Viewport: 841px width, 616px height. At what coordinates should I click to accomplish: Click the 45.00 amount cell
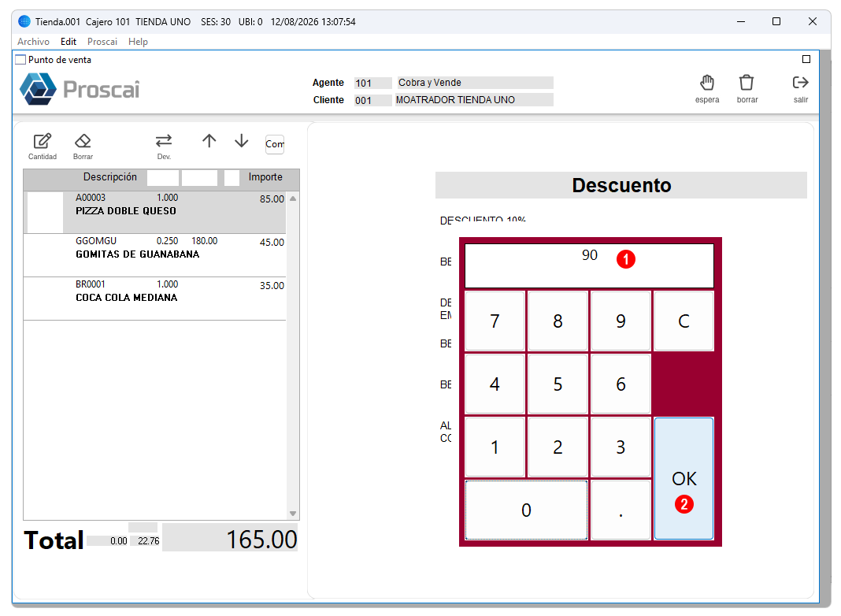(272, 243)
